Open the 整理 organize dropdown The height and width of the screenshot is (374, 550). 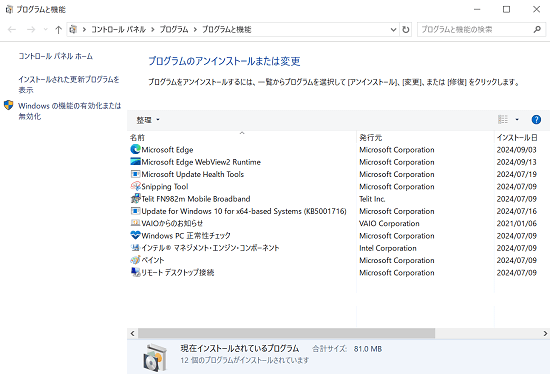tap(148, 120)
